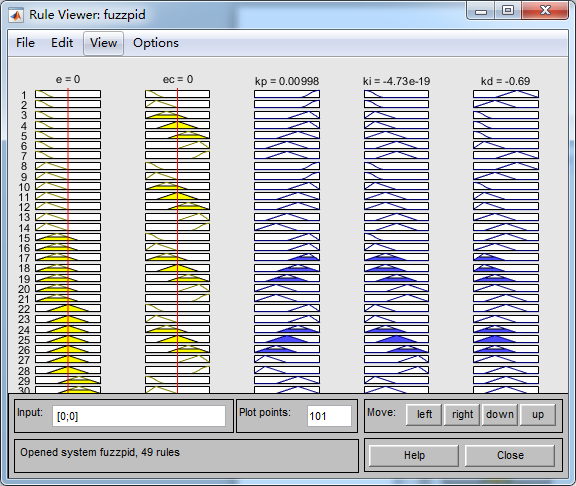Open the View menu
Screen dimensions: 576x486
tap(103, 43)
